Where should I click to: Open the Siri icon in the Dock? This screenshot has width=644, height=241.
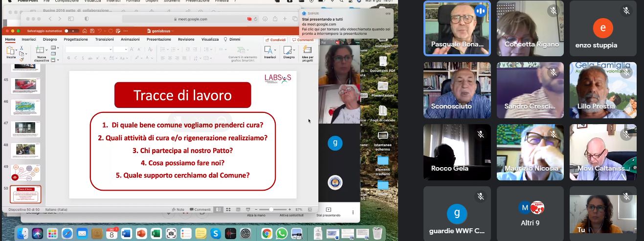[x=38, y=233]
